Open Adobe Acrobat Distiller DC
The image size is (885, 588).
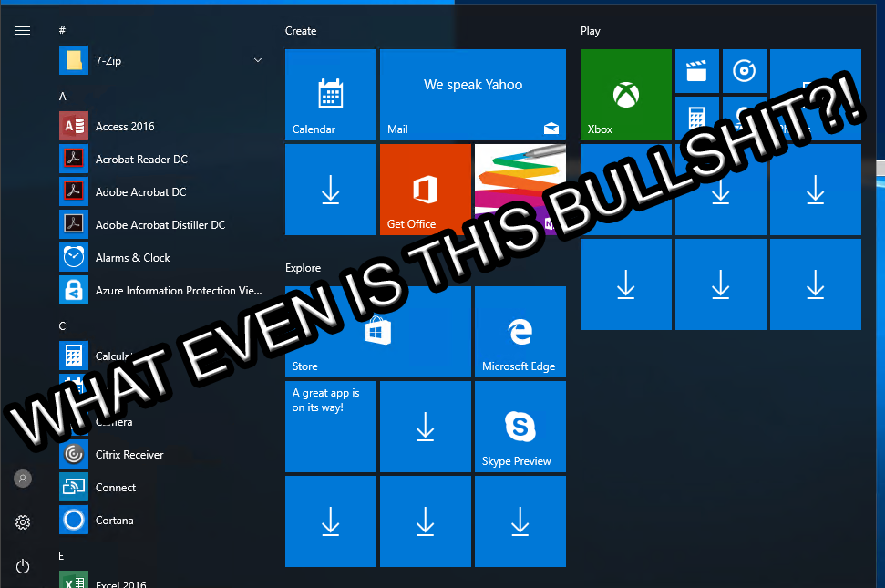[162, 224]
